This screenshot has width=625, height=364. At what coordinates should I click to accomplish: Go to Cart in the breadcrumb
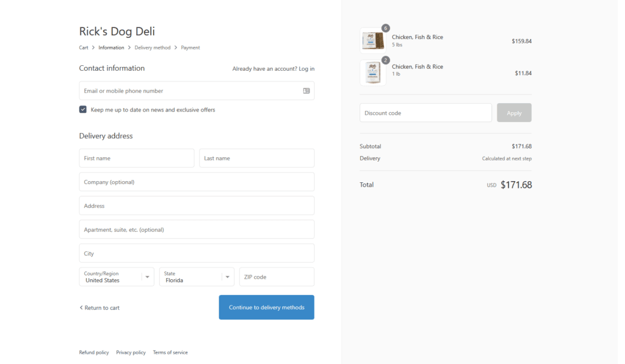click(84, 48)
